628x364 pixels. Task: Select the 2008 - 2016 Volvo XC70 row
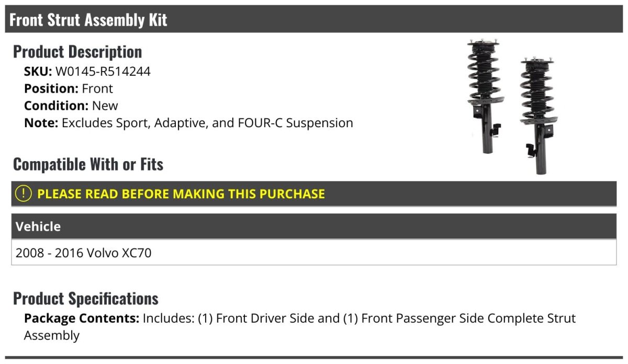[84, 253]
